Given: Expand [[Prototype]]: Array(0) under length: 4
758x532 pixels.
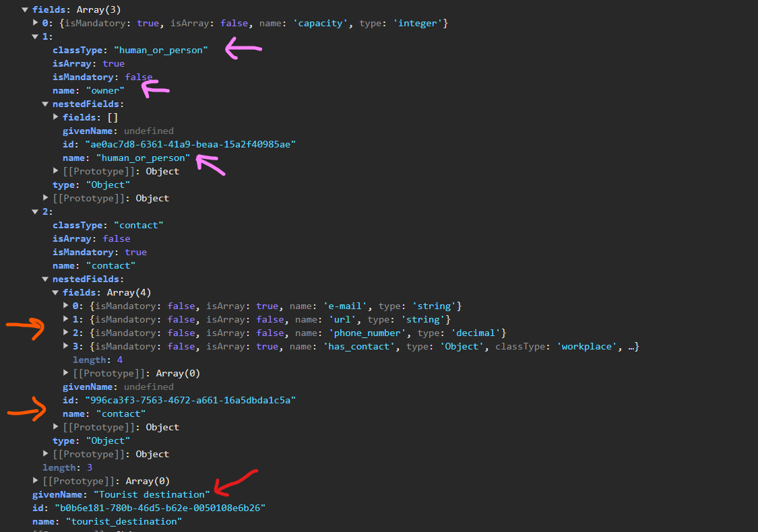Looking at the screenshot, I should (66, 374).
